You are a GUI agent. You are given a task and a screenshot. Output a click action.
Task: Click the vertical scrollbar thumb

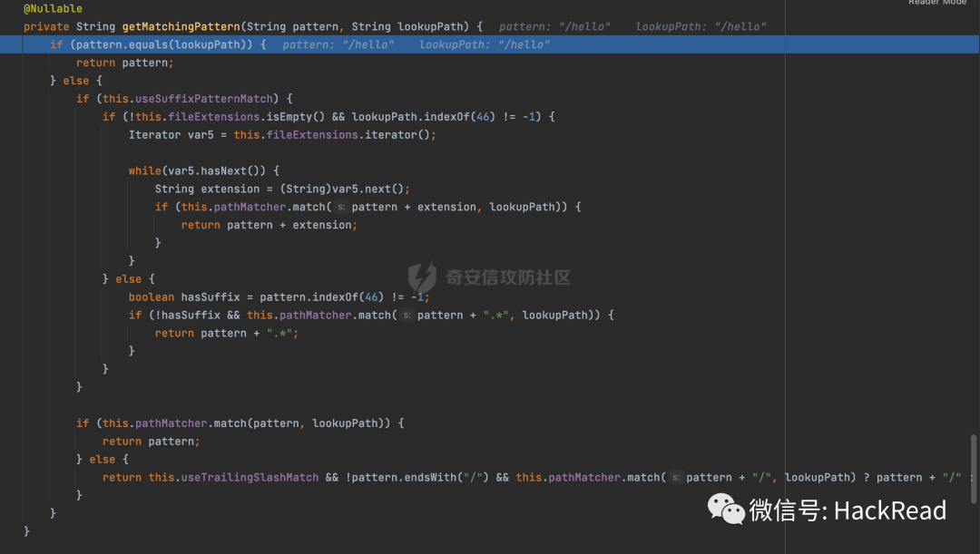[x=973, y=469]
